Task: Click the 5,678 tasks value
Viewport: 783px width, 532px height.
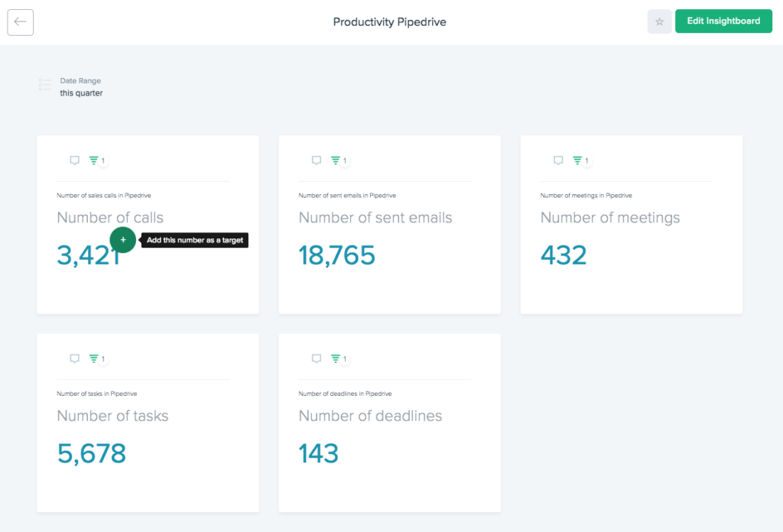Action: point(92,453)
